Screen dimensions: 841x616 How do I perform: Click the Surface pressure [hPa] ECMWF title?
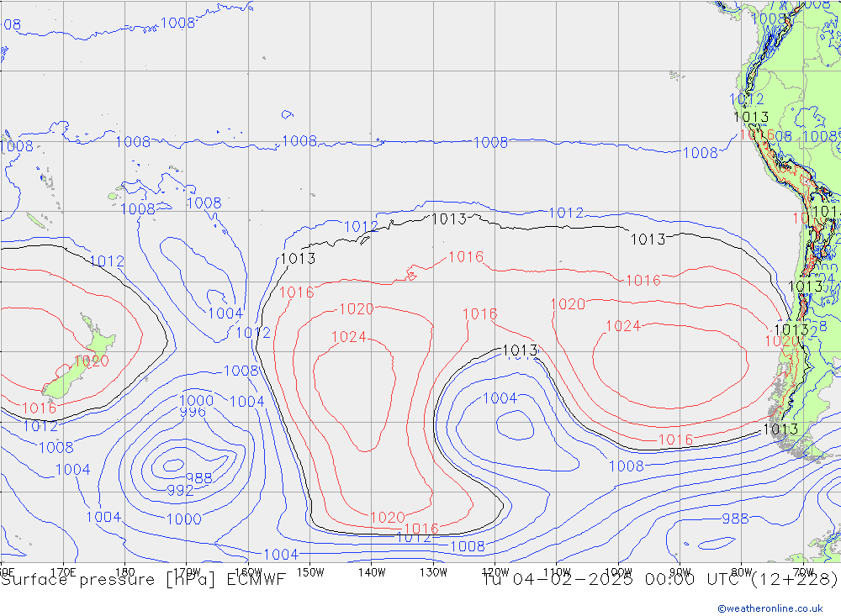(x=143, y=579)
